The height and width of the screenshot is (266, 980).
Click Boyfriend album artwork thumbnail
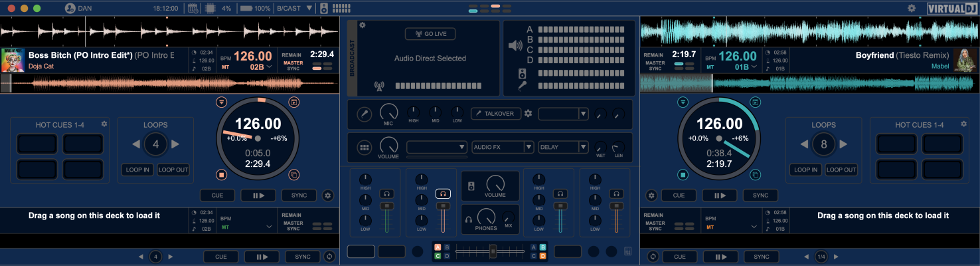point(965,61)
